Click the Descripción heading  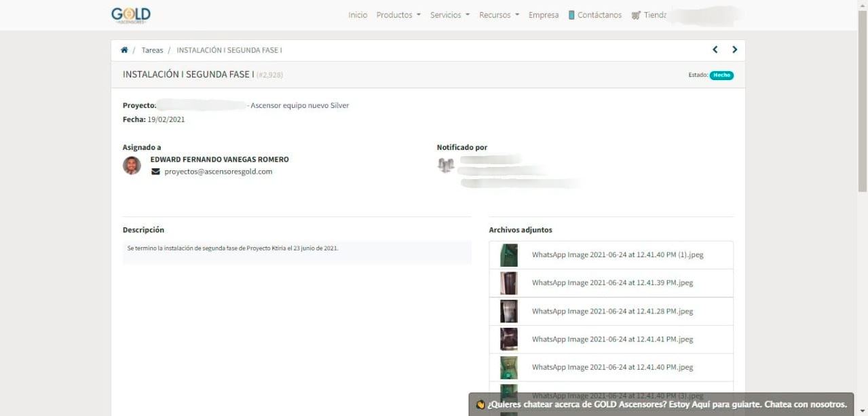click(x=143, y=230)
